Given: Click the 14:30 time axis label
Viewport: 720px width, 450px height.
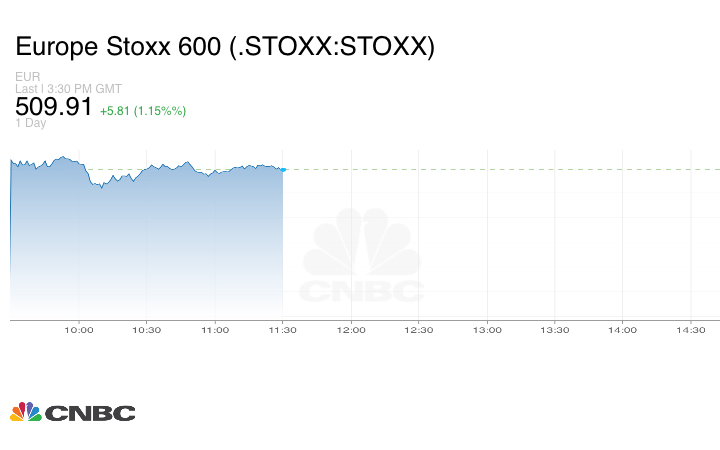Looking at the screenshot, I should tap(691, 330).
